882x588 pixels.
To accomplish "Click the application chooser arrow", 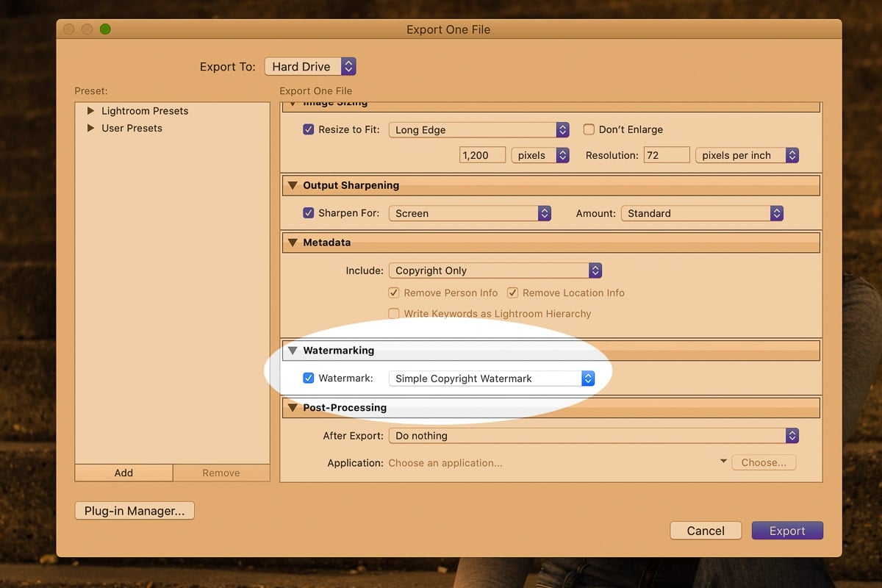I will pos(723,461).
